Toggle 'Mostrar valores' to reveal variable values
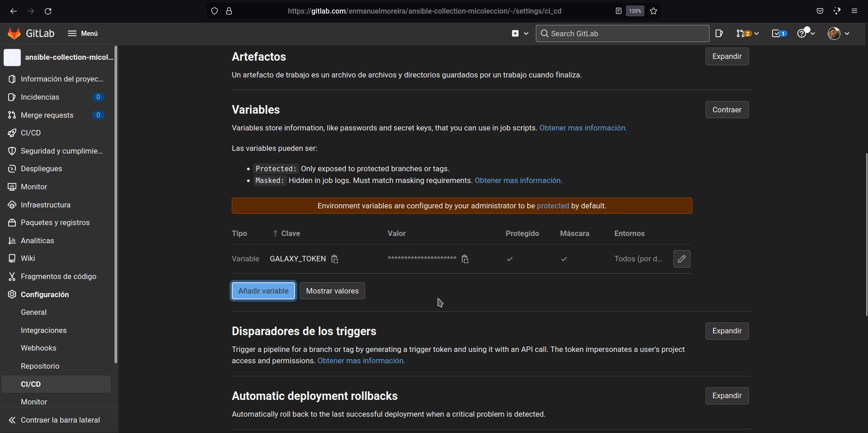 (332, 291)
